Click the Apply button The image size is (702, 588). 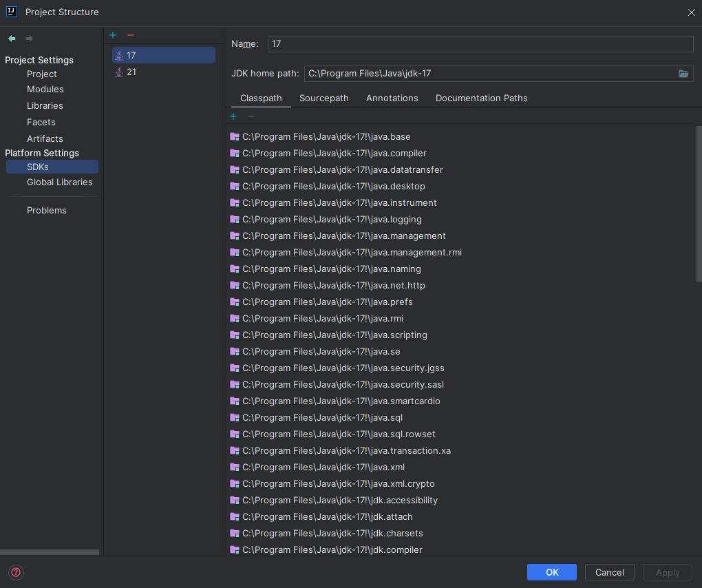click(x=668, y=572)
